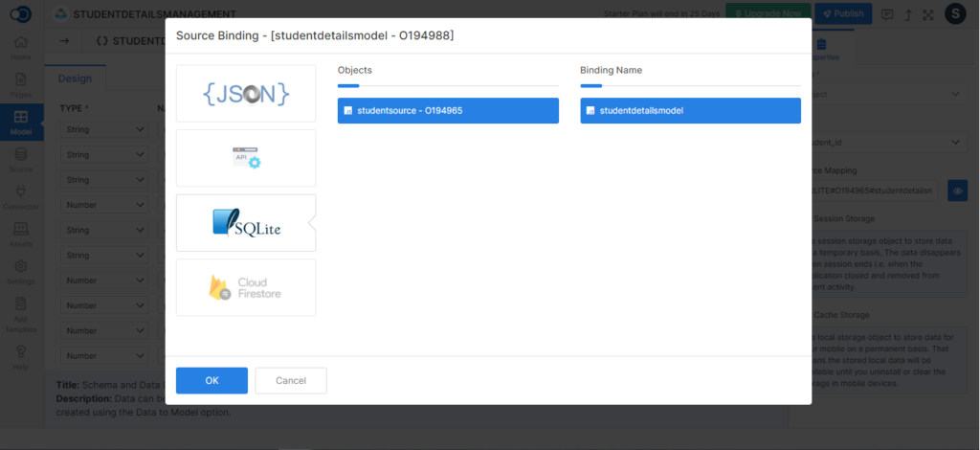Open the user profile avatar S

956,13
